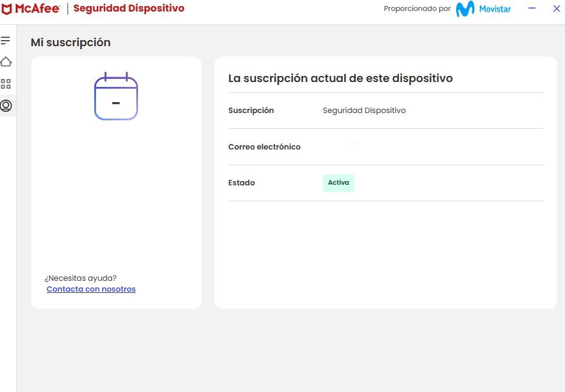The width and height of the screenshot is (565, 392).
Task: Select the Home icon in the sidebar
Action: 6,61
